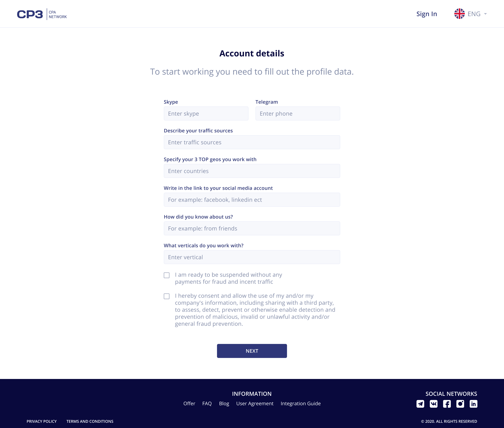Tick the fraud suspension agreement checkbox
Image resolution: width=504 pixels, height=428 pixels.
(167, 275)
